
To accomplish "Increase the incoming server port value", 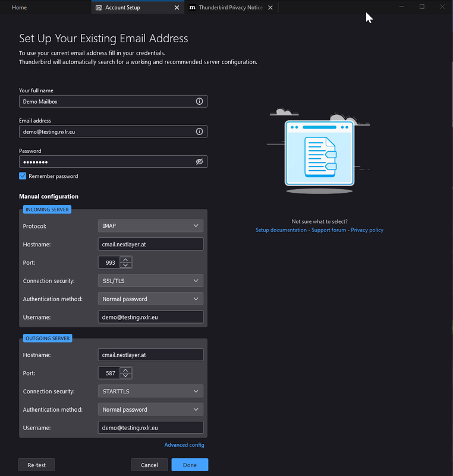I will pos(125,259).
